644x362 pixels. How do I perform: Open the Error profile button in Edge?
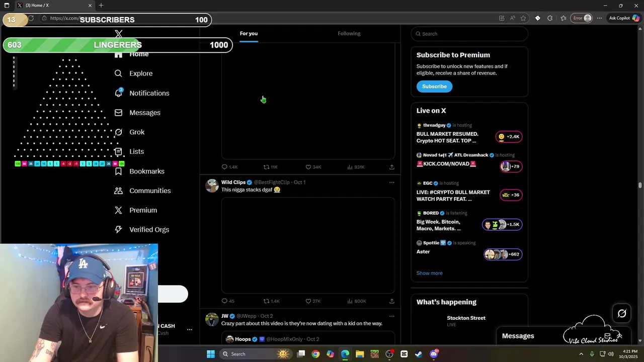[582, 18]
